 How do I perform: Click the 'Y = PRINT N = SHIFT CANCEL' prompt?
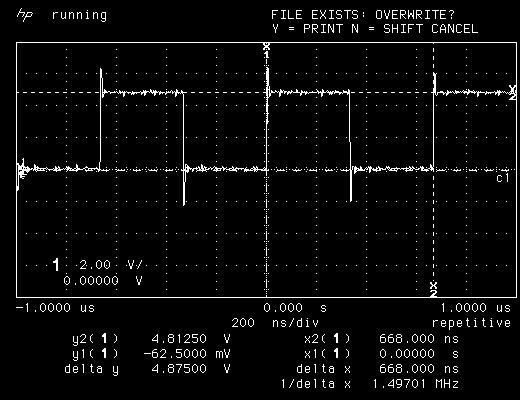tap(375, 29)
